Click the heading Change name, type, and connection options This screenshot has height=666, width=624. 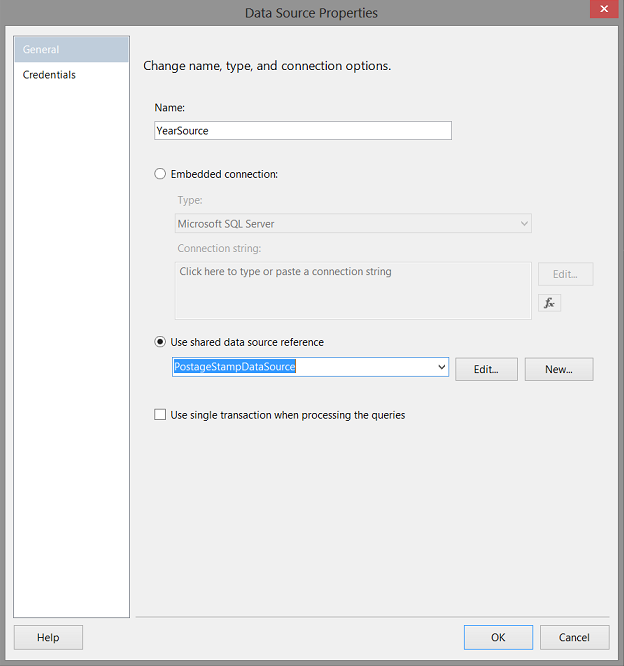click(267, 66)
